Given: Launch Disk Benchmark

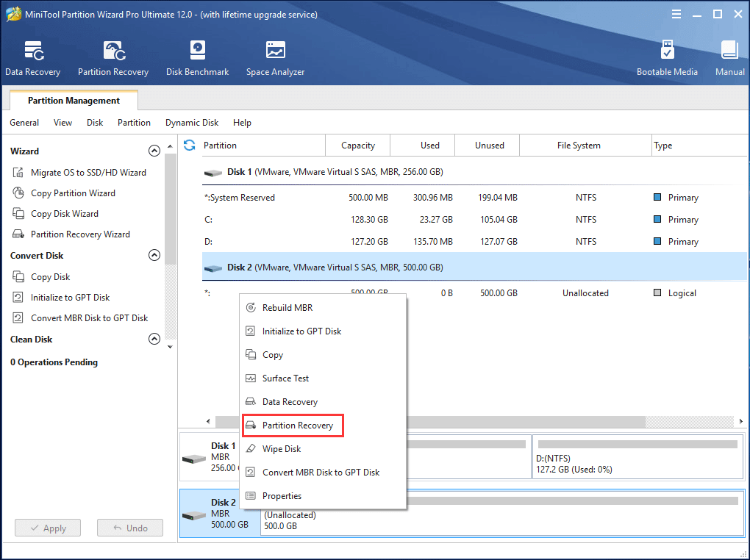Looking at the screenshot, I should [197, 57].
